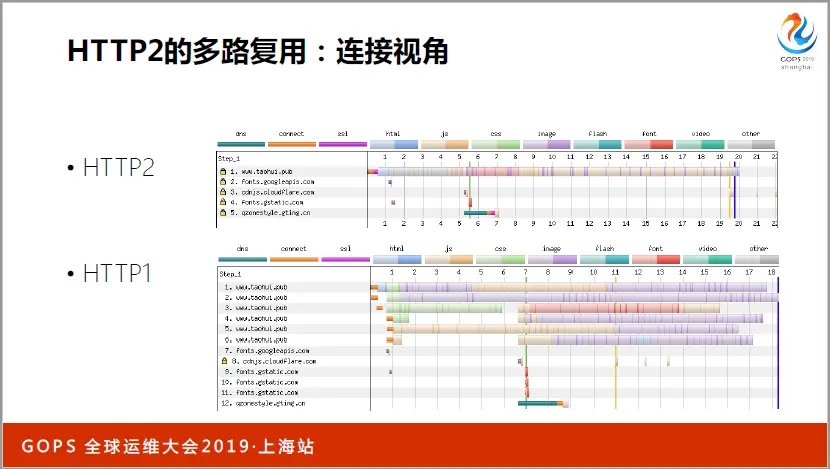Select js color bar in HTTP2 legend
Image resolution: width=830 pixels, height=469 pixels.
[445, 145]
